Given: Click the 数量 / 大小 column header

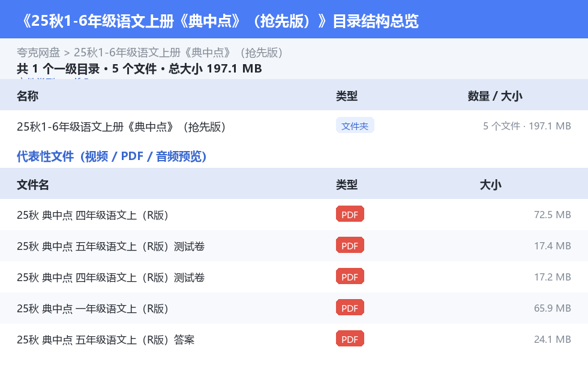Looking at the screenshot, I should coord(495,96).
